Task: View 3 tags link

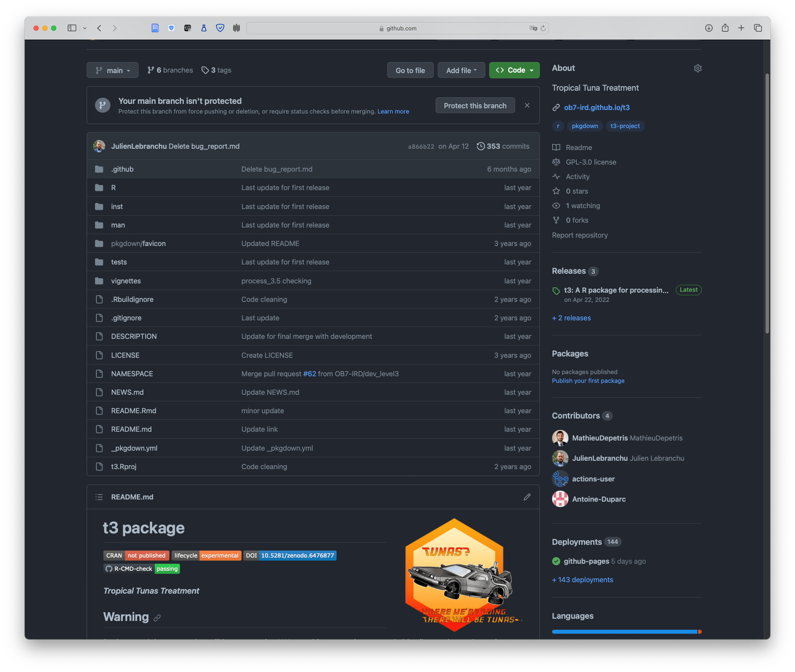Action: tap(216, 70)
